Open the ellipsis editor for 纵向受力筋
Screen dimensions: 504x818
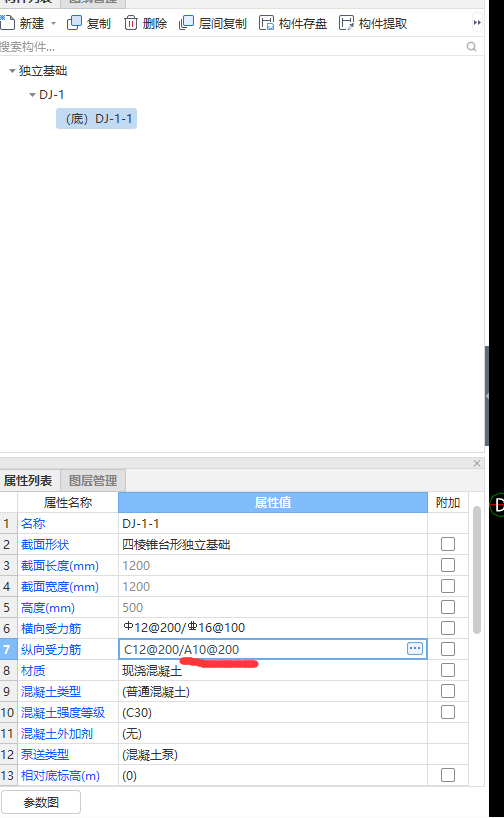point(415,648)
